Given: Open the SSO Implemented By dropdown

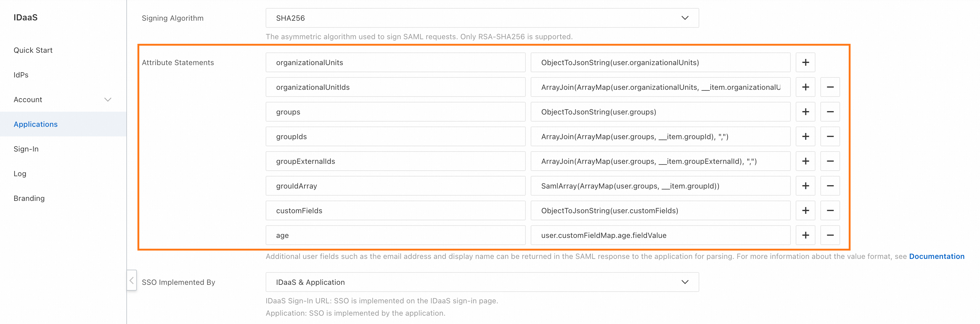Looking at the screenshot, I should click(482, 282).
